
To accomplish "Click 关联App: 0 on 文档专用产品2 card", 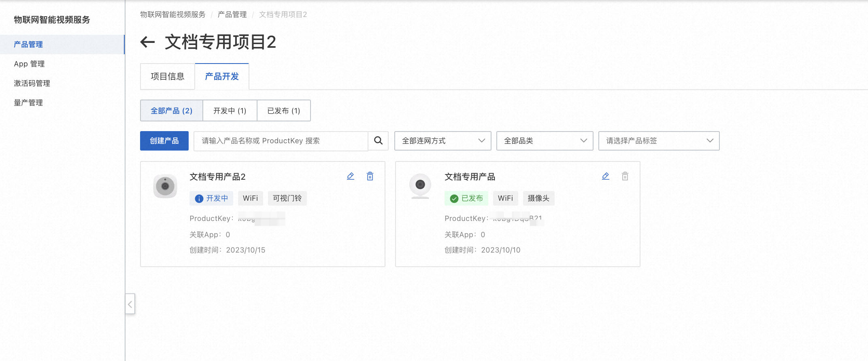I will tap(210, 235).
